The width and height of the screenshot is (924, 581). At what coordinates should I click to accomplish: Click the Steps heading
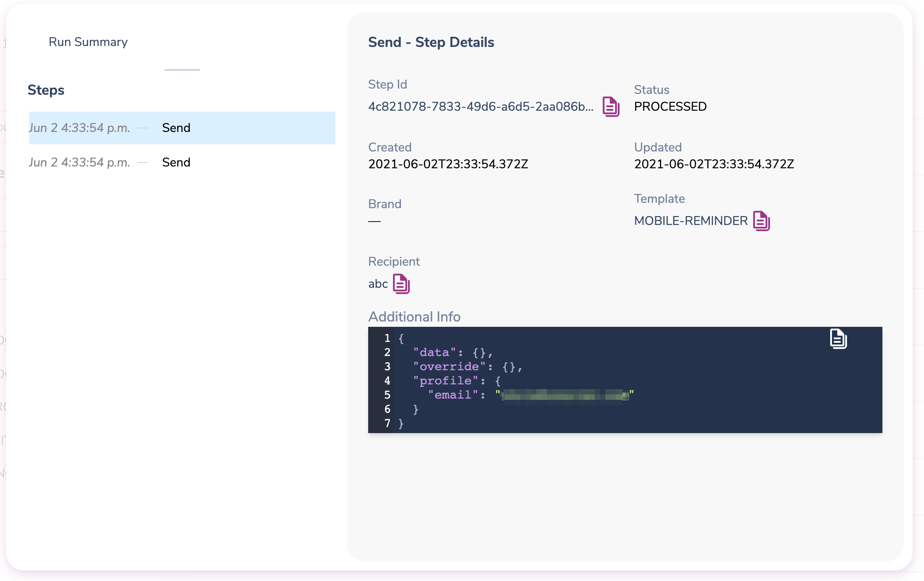pyautogui.click(x=46, y=90)
